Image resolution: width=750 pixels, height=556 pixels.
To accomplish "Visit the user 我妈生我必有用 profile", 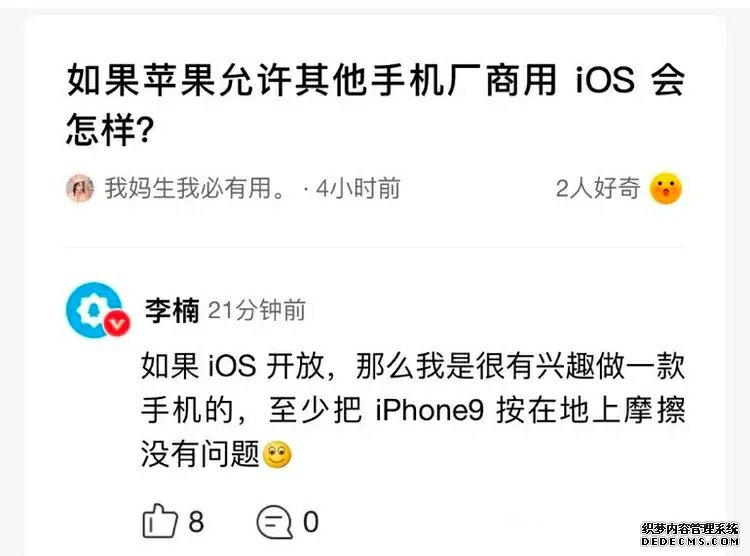I will click(x=195, y=188).
